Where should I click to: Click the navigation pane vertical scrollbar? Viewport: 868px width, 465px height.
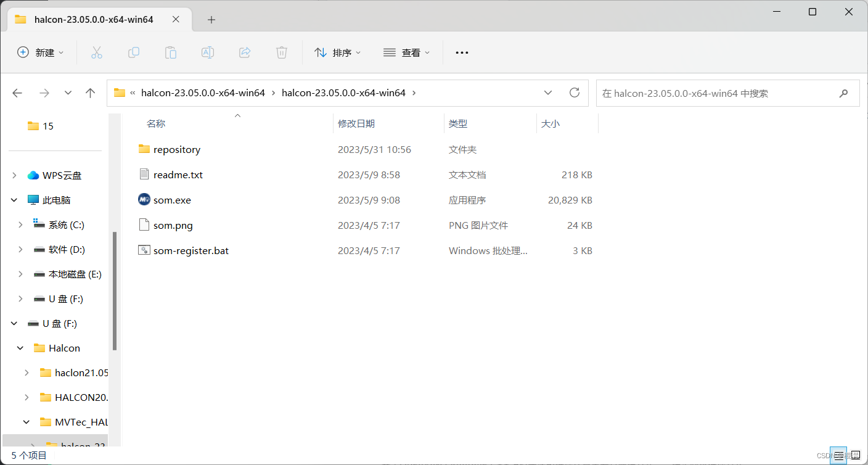point(115,291)
